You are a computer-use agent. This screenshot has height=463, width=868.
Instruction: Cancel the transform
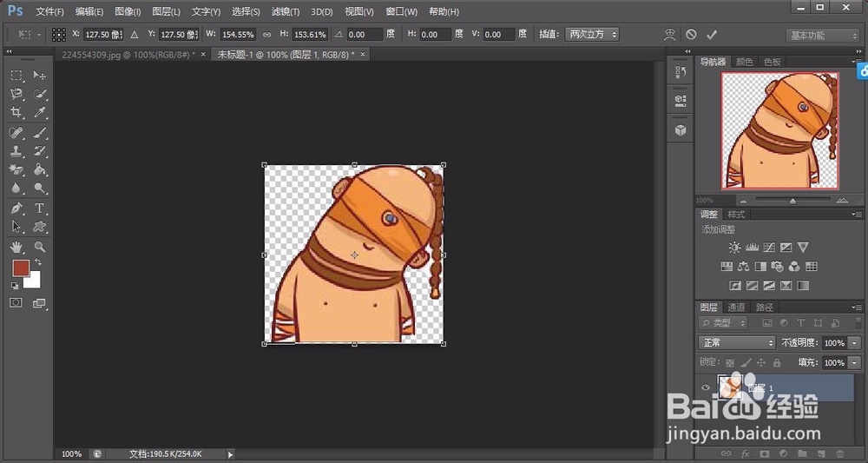point(691,35)
